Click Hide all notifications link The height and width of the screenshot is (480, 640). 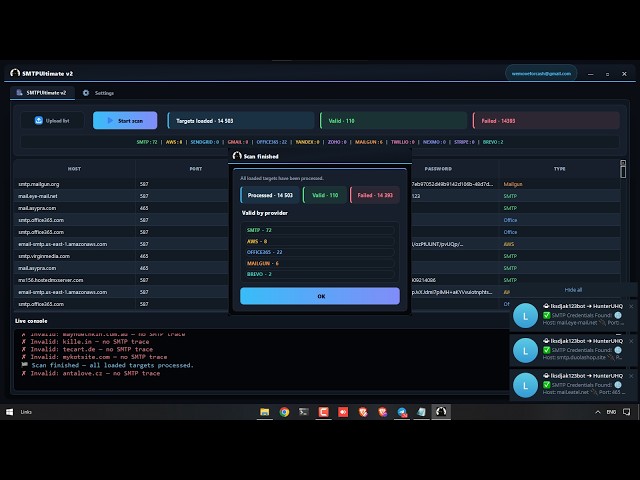pyautogui.click(x=573, y=290)
